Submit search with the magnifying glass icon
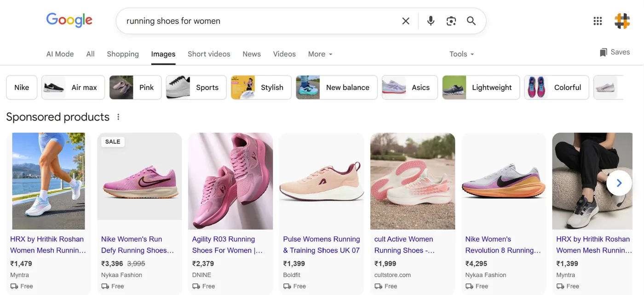The height and width of the screenshot is (295, 644). pyautogui.click(x=471, y=21)
